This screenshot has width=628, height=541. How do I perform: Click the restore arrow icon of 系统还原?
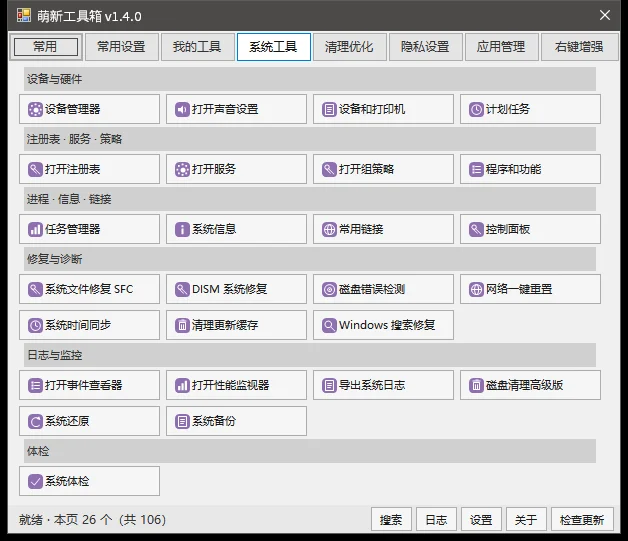35,421
